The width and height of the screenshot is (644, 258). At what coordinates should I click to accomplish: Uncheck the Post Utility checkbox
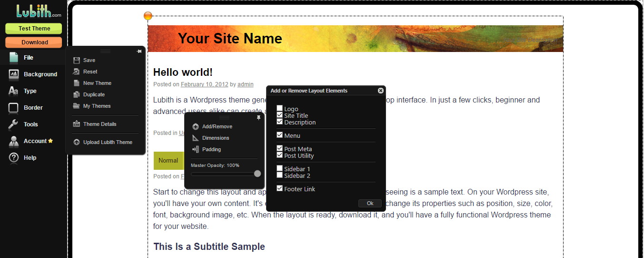(x=280, y=155)
